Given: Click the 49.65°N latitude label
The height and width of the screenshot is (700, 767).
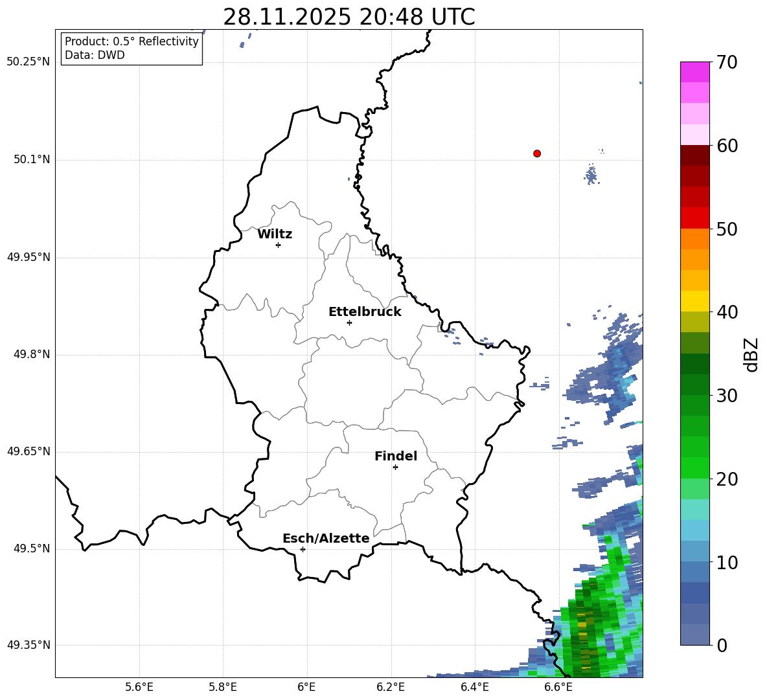Looking at the screenshot, I should 29,451.
